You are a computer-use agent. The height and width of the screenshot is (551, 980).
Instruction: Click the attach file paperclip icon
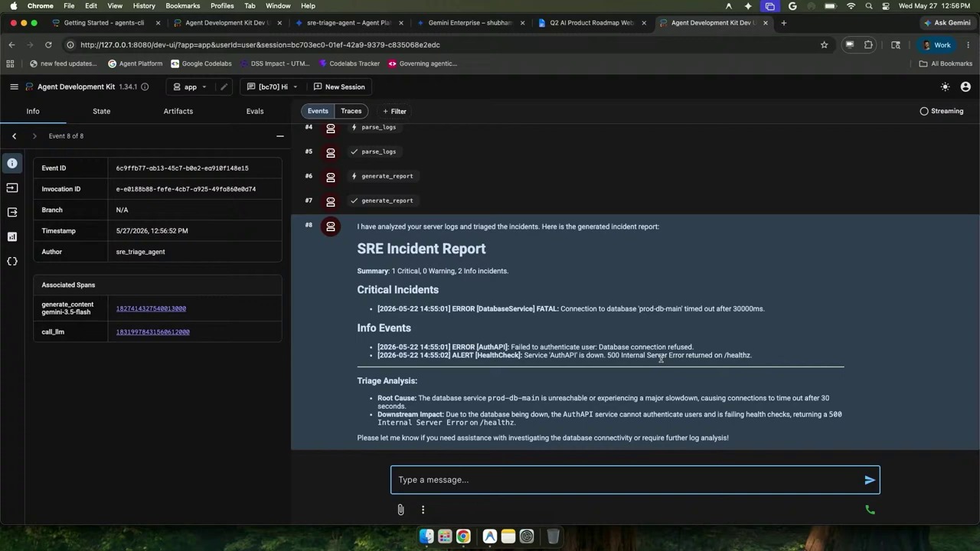coord(400,509)
